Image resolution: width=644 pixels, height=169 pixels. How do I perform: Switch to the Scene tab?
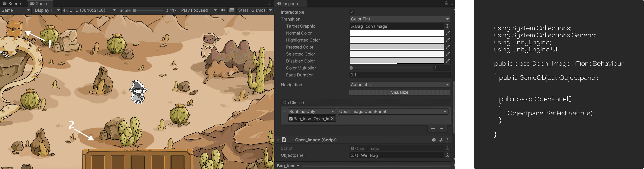12,4
